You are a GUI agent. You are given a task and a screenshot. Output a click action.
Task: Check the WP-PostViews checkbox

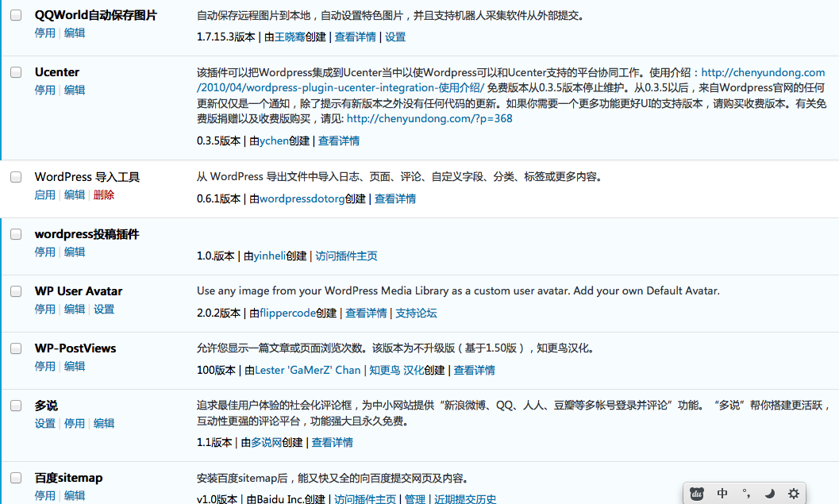[16, 348]
